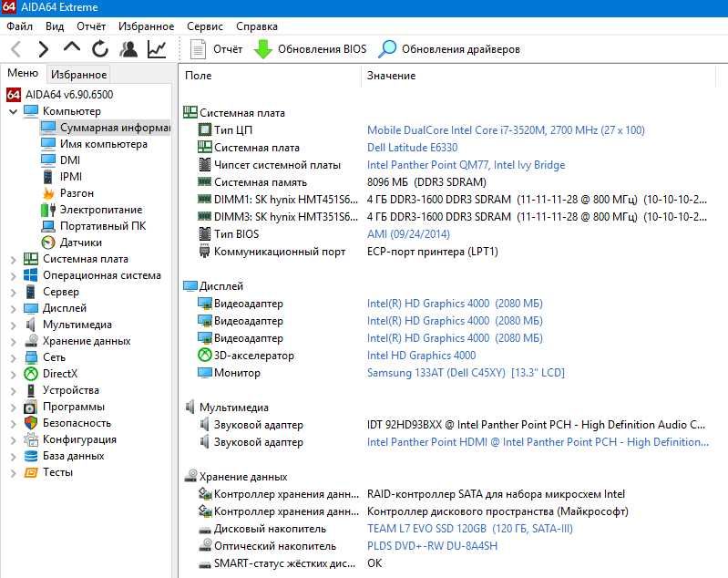Expand the Сервер tree node

13,293
